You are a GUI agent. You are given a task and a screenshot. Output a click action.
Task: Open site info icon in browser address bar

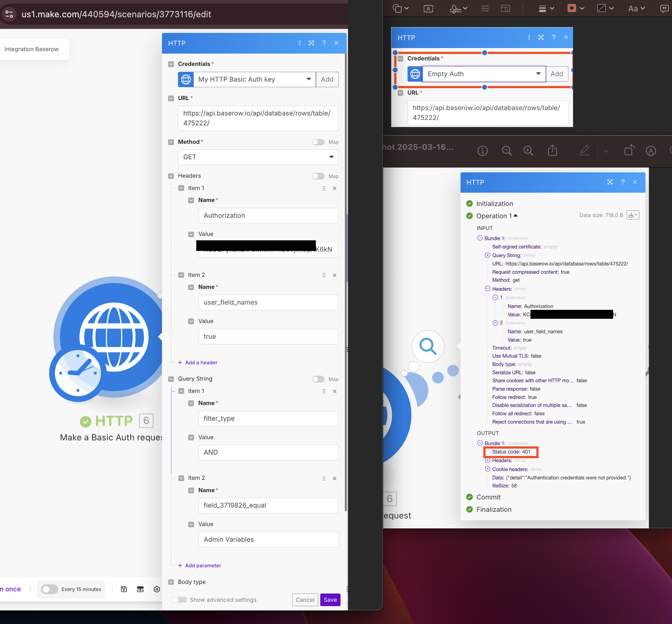tap(10, 14)
